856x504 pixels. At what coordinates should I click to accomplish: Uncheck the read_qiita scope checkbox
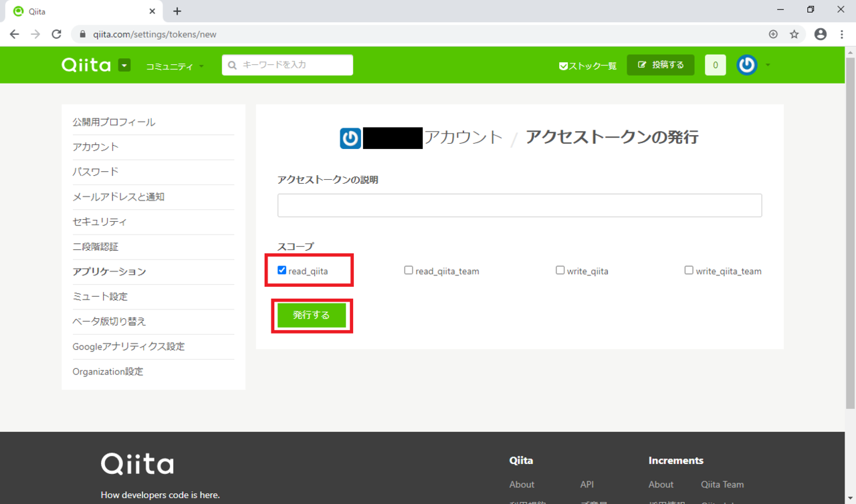pos(282,271)
